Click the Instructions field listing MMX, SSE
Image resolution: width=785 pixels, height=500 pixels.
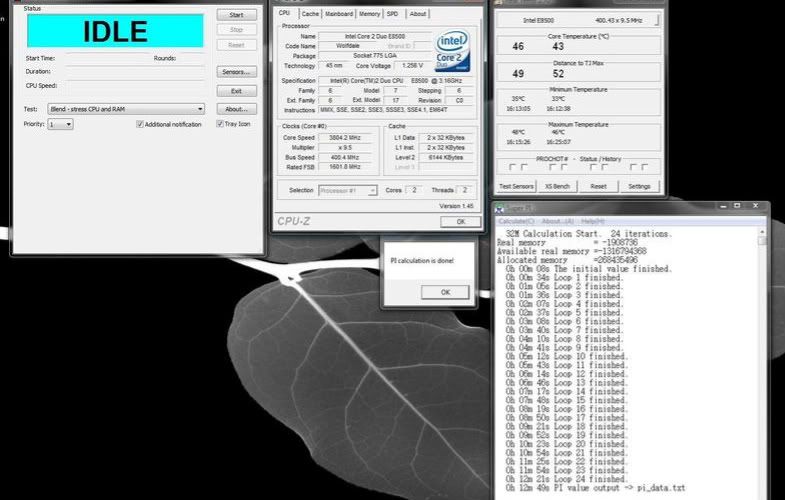398,110
